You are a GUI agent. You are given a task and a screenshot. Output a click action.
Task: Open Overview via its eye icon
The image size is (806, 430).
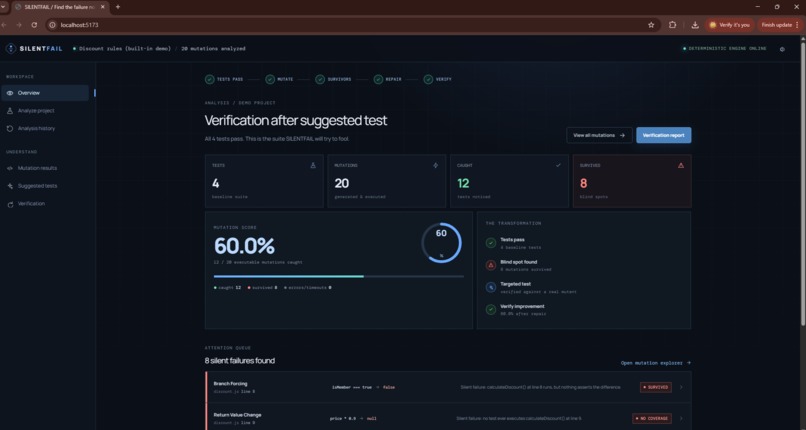point(10,93)
